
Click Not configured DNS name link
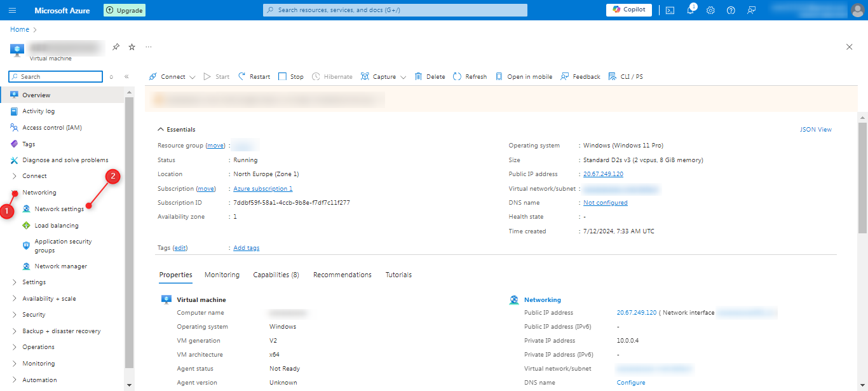[606, 203]
